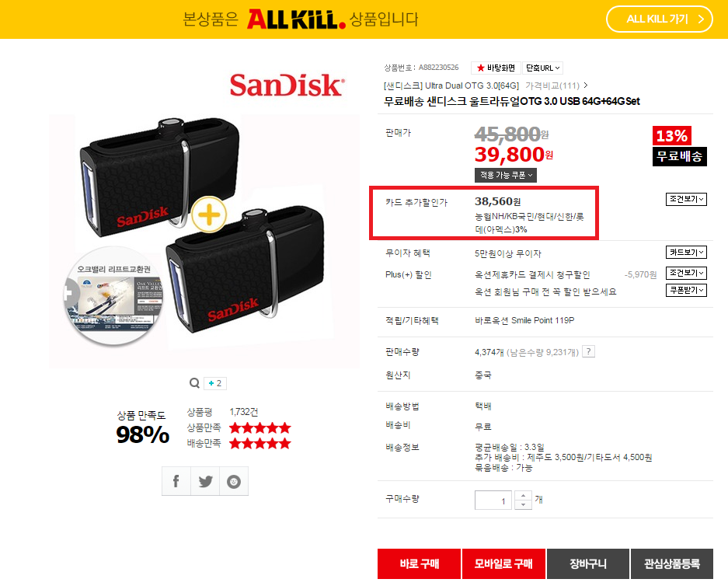This screenshot has height=586, width=728.
Task: Open the +2 more images button
Action: pos(215,383)
